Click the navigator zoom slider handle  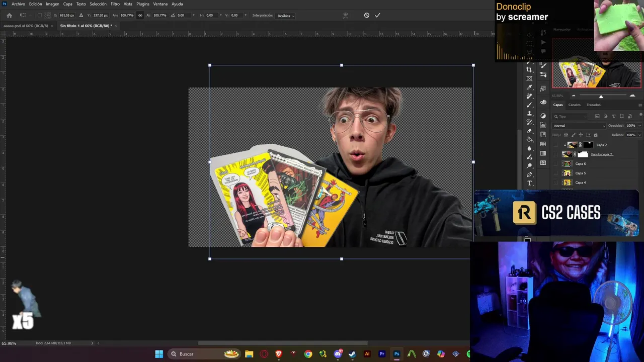(x=601, y=96)
